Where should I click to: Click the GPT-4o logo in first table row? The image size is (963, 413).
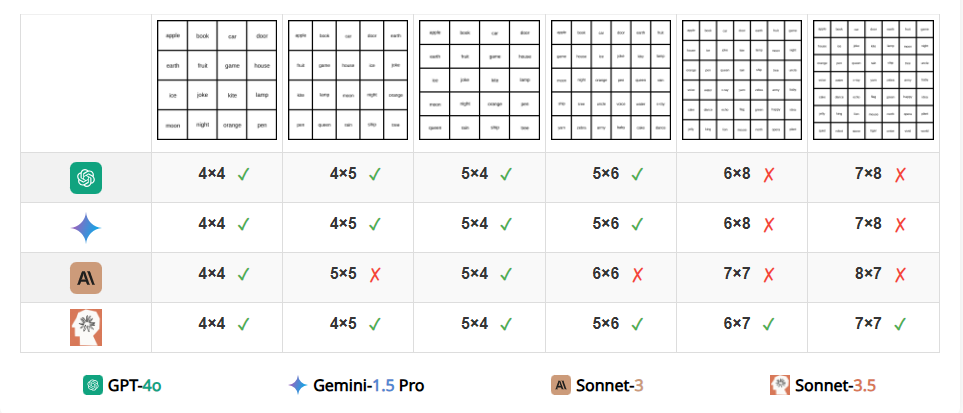click(x=86, y=178)
